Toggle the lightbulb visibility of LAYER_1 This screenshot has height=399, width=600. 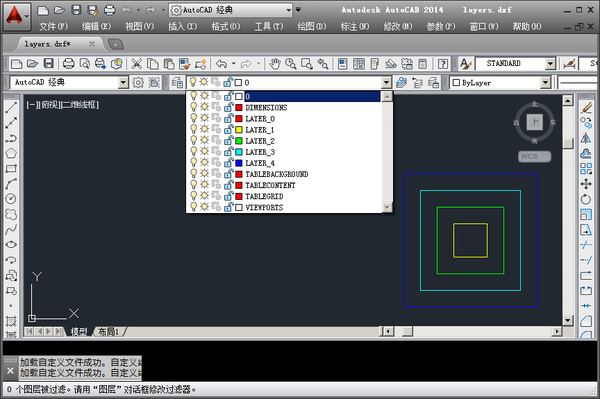click(194, 129)
